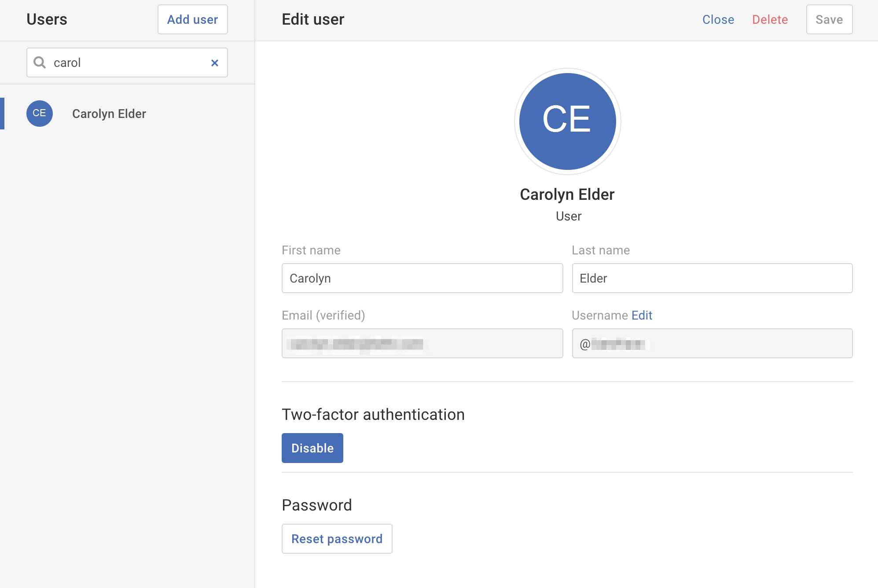Click the First name input field

(422, 278)
